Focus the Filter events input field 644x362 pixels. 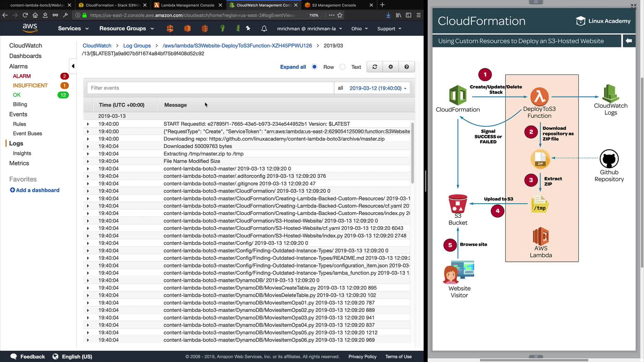coord(211,88)
